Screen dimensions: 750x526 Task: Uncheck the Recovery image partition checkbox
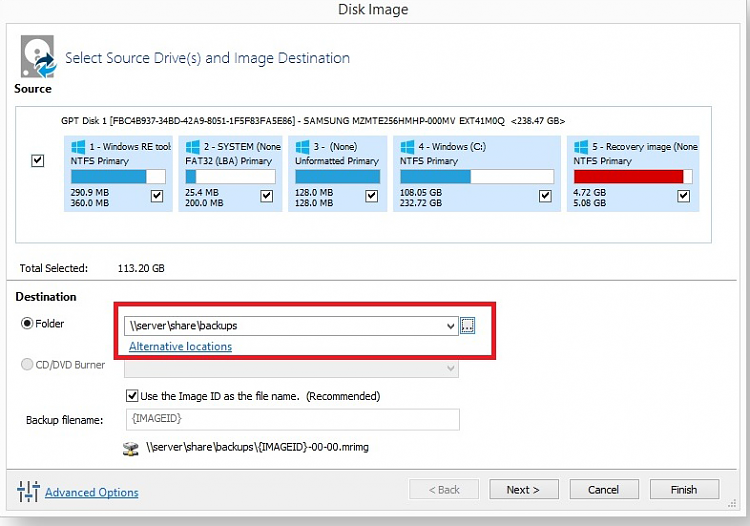[684, 196]
